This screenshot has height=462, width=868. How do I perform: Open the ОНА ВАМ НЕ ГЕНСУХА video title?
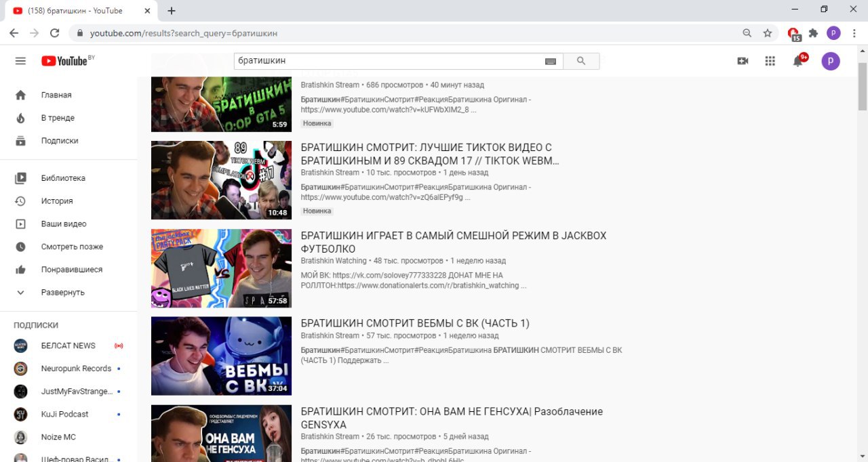[x=452, y=418]
